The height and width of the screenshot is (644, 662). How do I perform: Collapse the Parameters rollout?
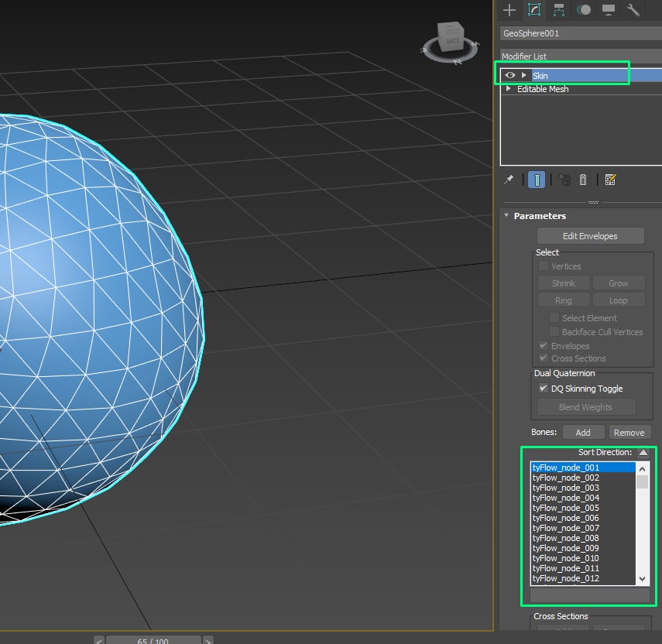[x=506, y=216]
